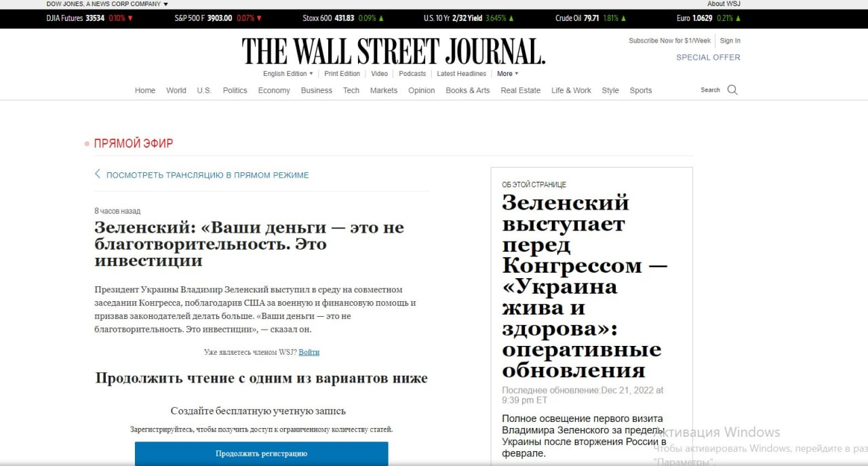Click the ОБ ЭТОЙ СТРАНИЦЕ label

pyautogui.click(x=534, y=185)
